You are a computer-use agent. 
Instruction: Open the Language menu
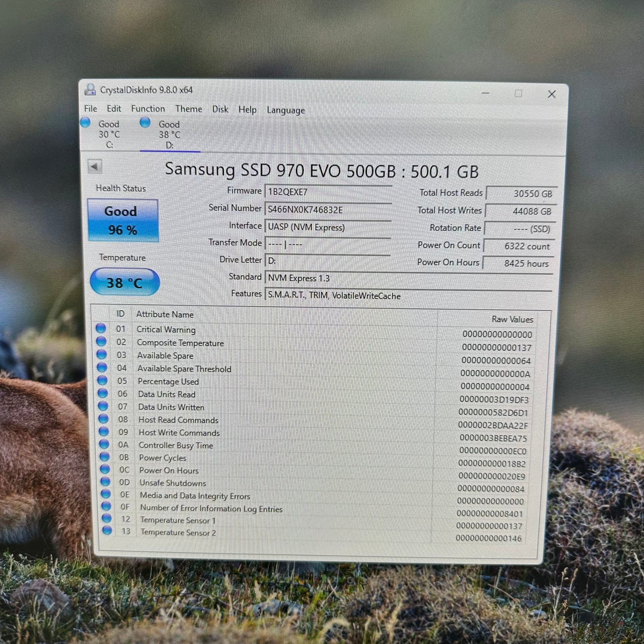[x=286, y=111]
